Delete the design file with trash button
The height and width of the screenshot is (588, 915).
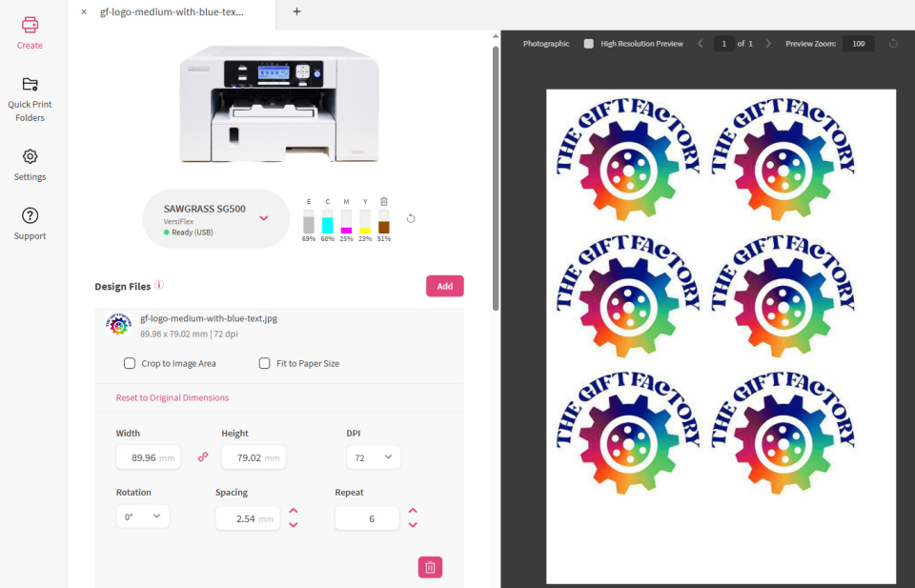(430, 567)
